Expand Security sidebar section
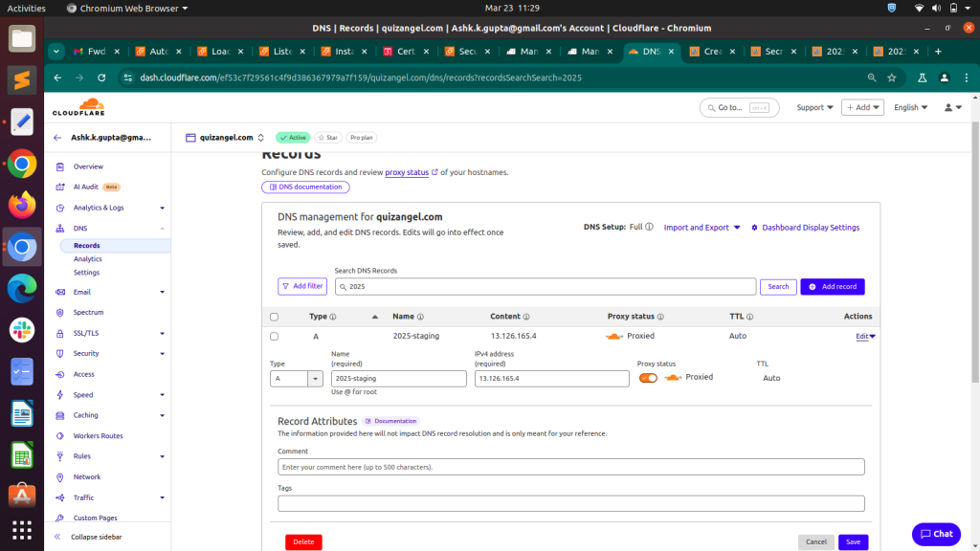 pyautogui.click(x=162, y=354)
